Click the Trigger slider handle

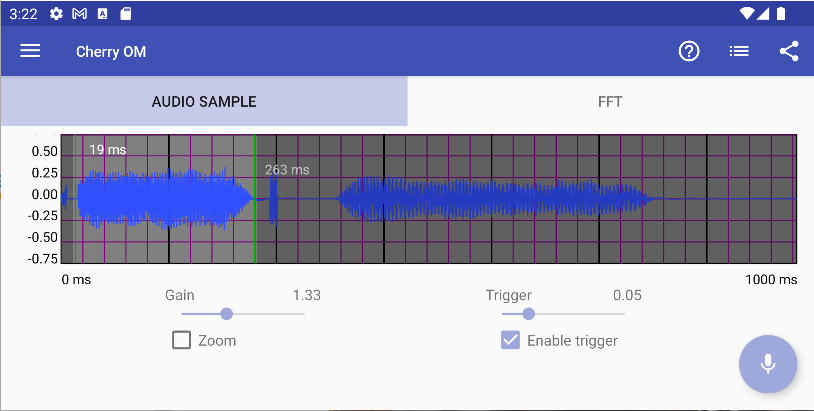click(528, 314)
